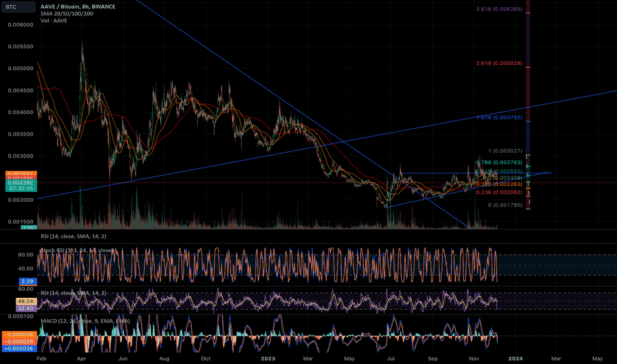Viewport: 617px width, 364px height.
Task: Click the Aug label on time axis
Action: tap(164, 359)
